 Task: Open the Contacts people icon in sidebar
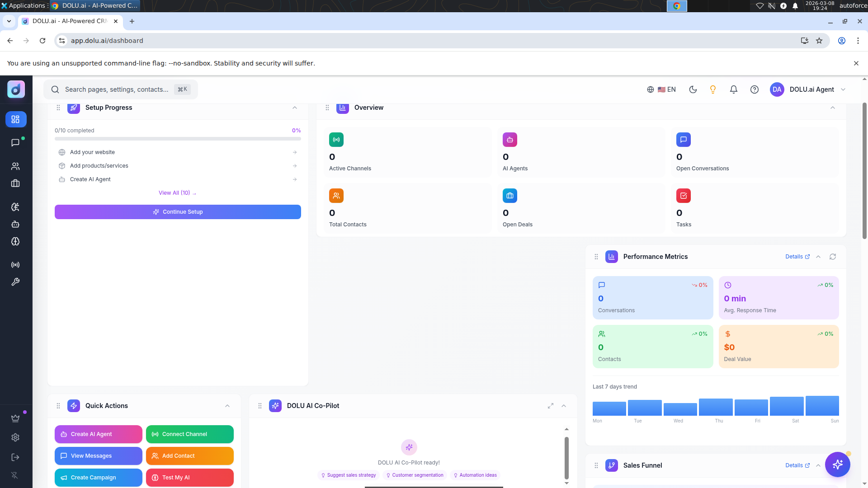tap(16, 166)
